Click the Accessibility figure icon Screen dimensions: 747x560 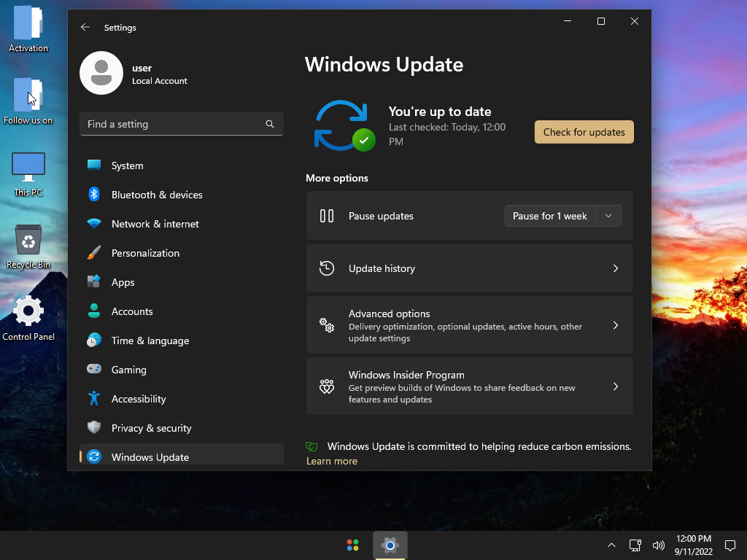[x=94, y=398]
